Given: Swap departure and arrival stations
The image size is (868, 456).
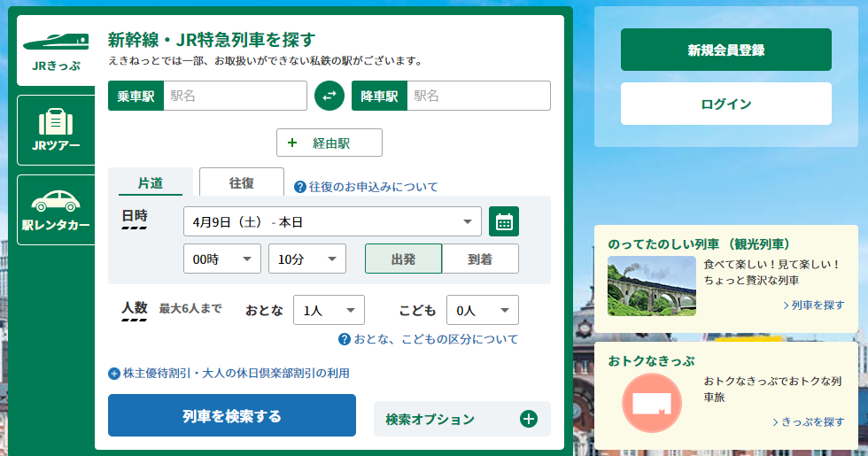Looking at the screenshot, I should 329,96.
